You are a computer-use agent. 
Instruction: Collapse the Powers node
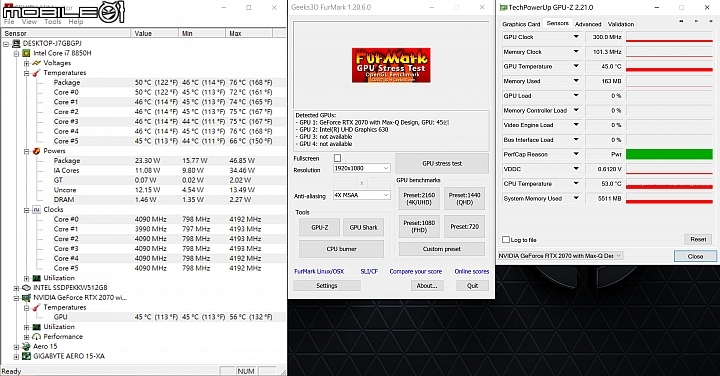coord(27,151)
